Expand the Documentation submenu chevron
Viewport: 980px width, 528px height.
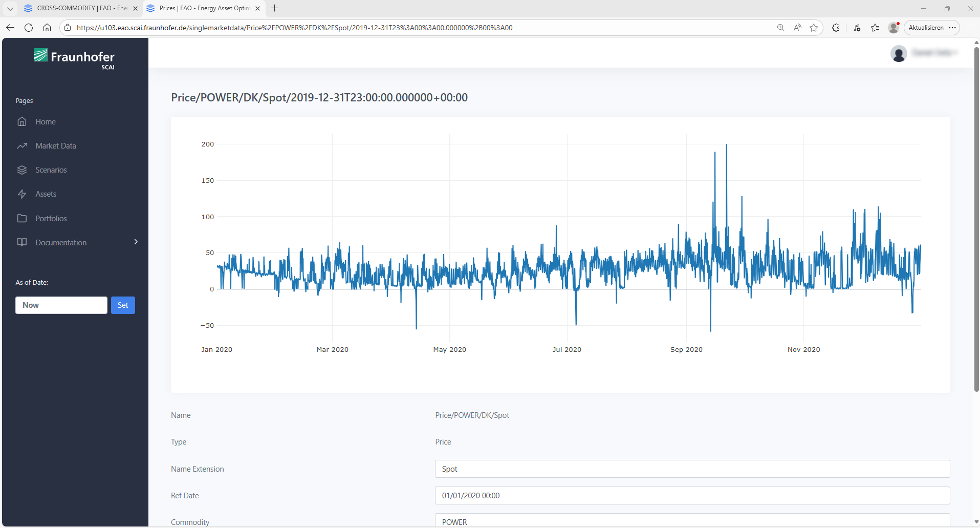[x=136, y=242]
